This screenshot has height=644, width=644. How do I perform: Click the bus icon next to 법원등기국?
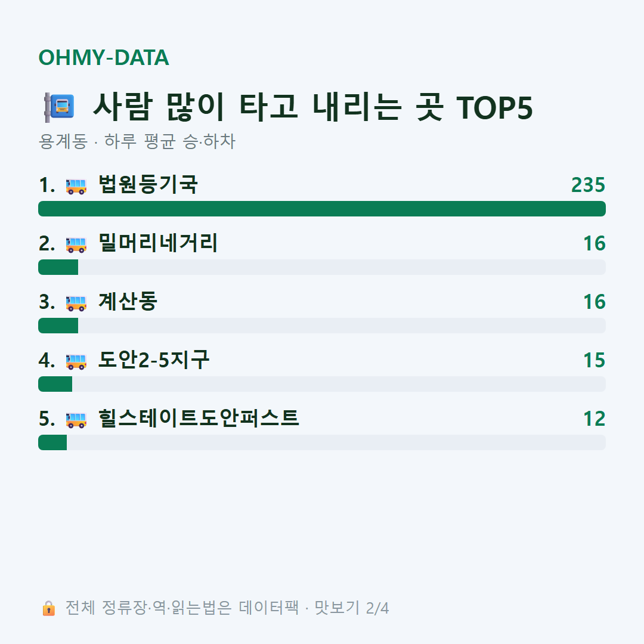tap(76, 186)
